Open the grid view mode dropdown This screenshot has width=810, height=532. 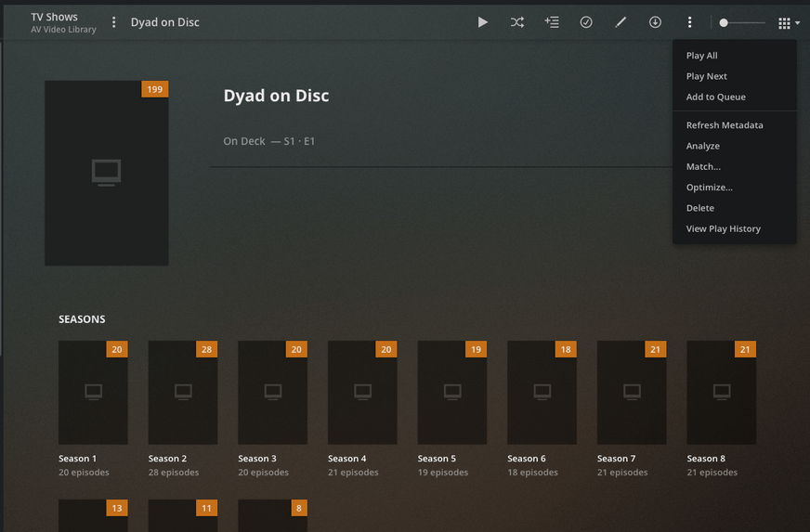click(x=789, y=22)
